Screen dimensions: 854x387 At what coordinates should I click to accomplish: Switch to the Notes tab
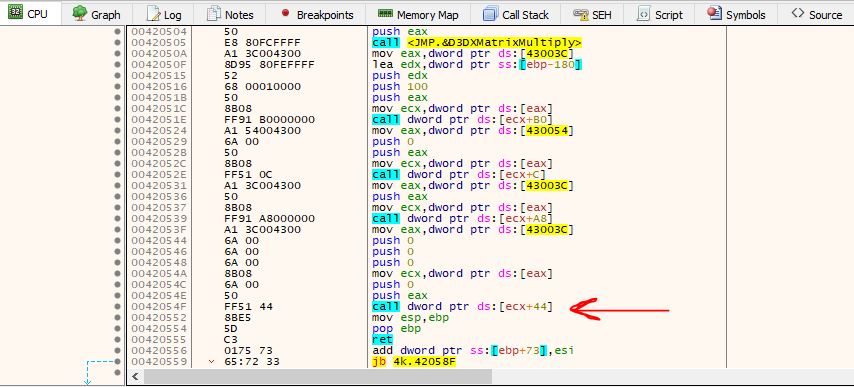click(x=230, y=14)
